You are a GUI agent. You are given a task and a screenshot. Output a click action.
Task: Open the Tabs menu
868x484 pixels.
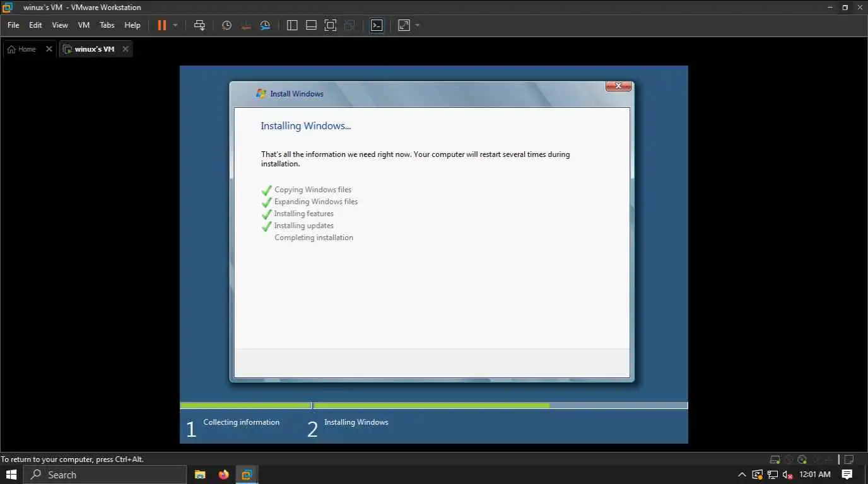coord(107,25)
